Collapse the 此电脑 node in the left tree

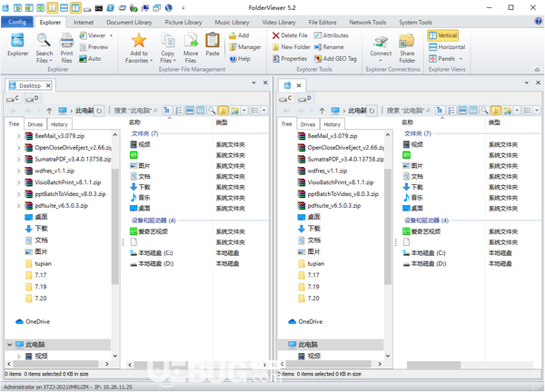click(10, 345)
